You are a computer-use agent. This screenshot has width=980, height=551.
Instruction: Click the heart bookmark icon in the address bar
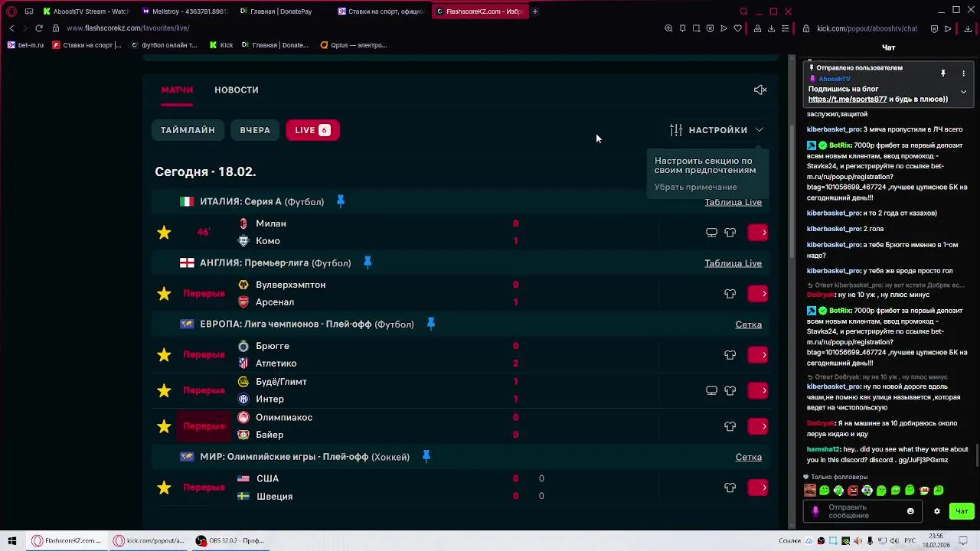(737, 28)
